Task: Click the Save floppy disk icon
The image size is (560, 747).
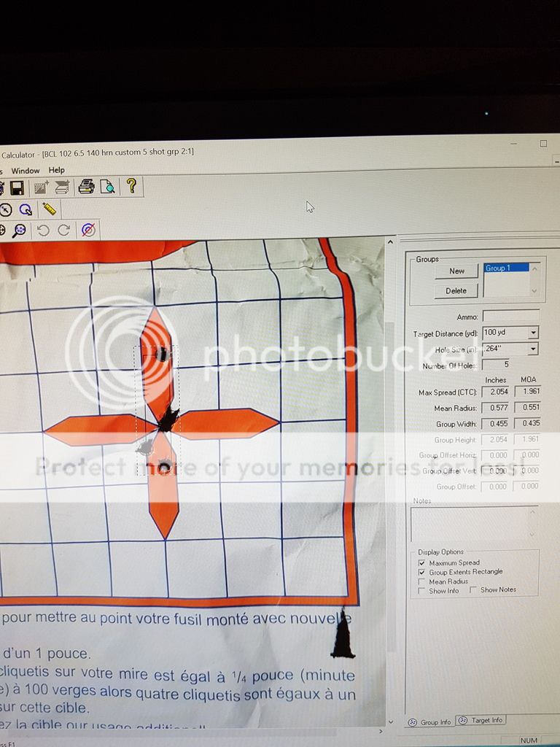Action: (x=17, y=188)
